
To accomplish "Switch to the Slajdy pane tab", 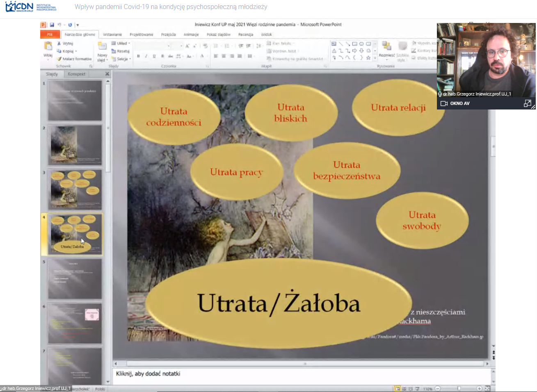I will point(52,74).
